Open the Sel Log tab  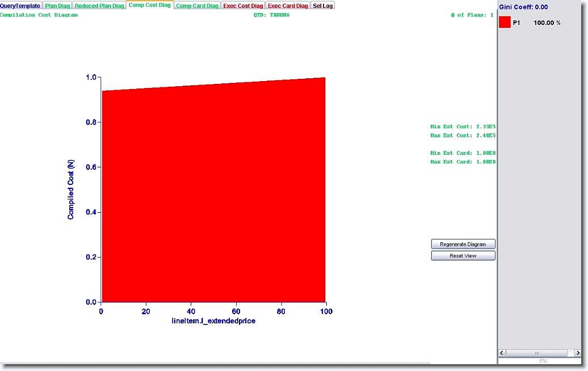323,6
